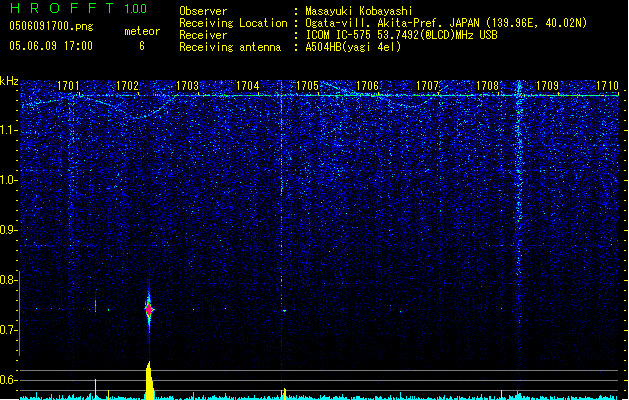The height and width of the screenshot is (400, 629).
Task: Click the Observer field label
Action: tap(203, 11)
